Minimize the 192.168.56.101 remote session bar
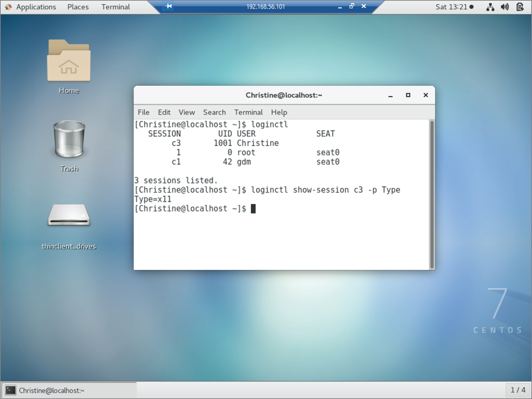Image resolution: width=532 pixels, height=399 pixels. pos(340,7)
